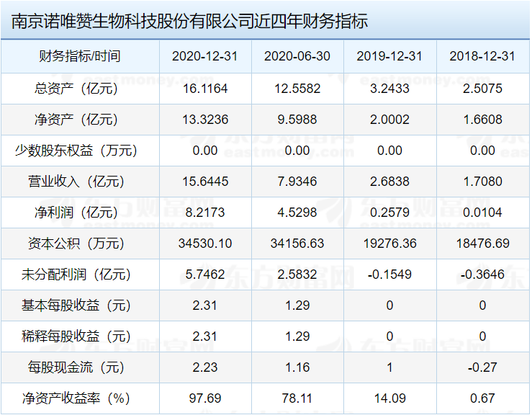Click the total assets value 16.1164

205,89
